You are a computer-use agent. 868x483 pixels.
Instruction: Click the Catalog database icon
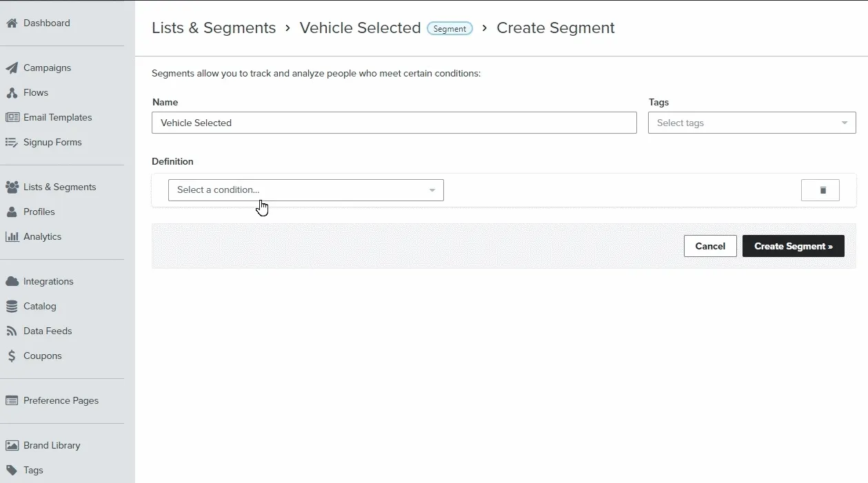click(x=12, y=306)
